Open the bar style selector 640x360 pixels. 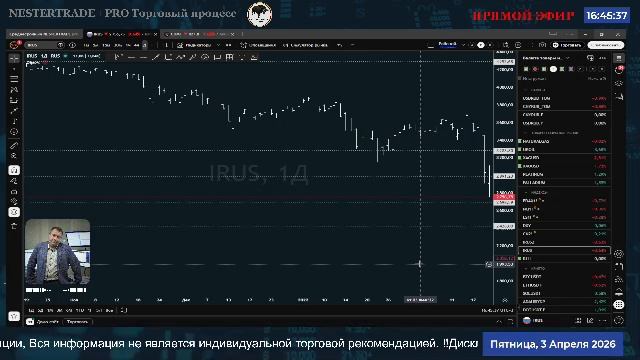166,45
